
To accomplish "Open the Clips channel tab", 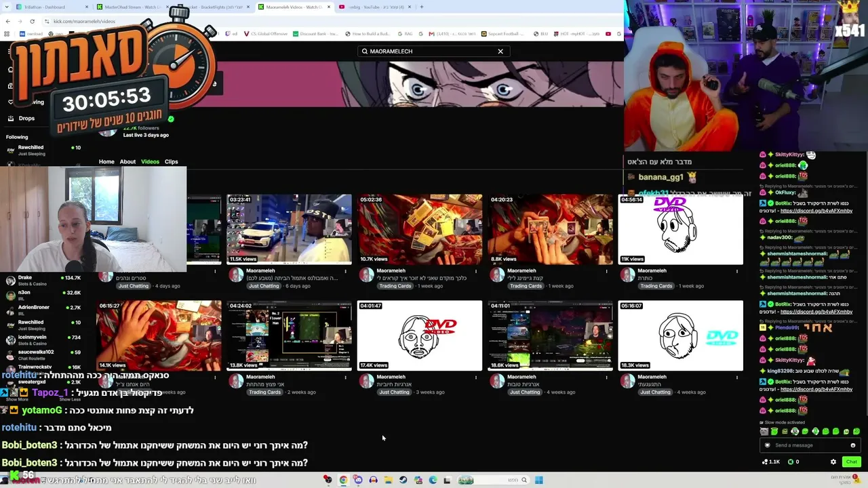I will pyautogui.click(x=171, y=162).
